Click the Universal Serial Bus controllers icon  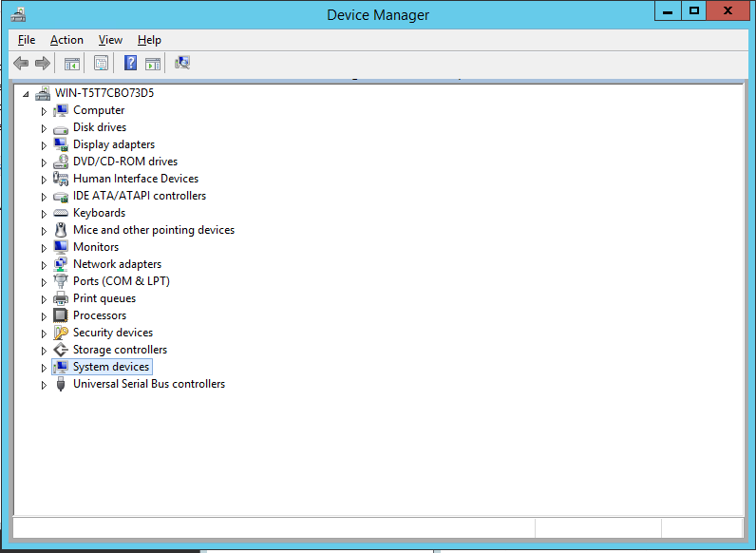[61, 384]
